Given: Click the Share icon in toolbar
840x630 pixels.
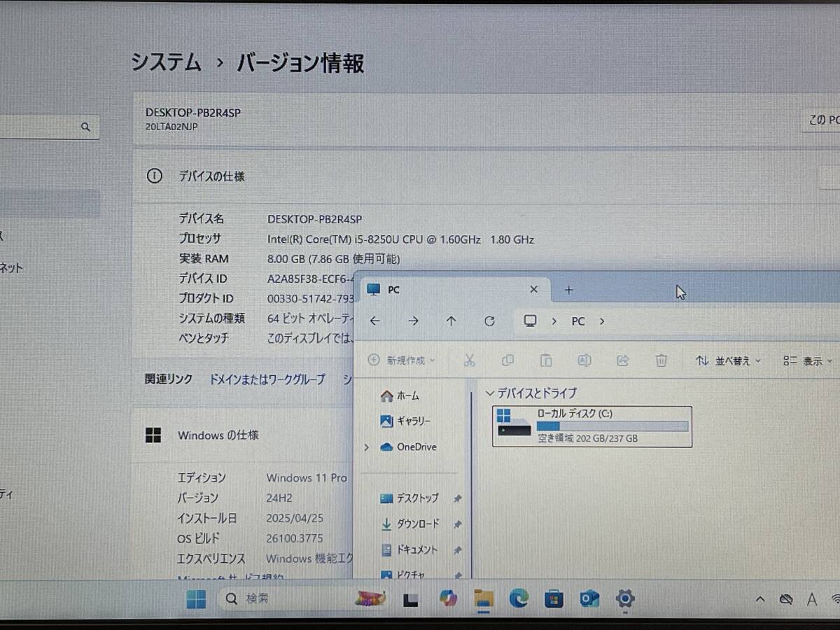Looking at the screenshot, I should coord(622,360).
